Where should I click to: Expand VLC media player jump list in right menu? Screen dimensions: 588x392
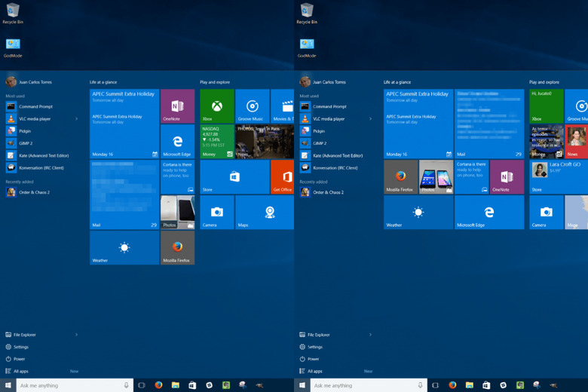pyautogui.click(x=370, y=118)
